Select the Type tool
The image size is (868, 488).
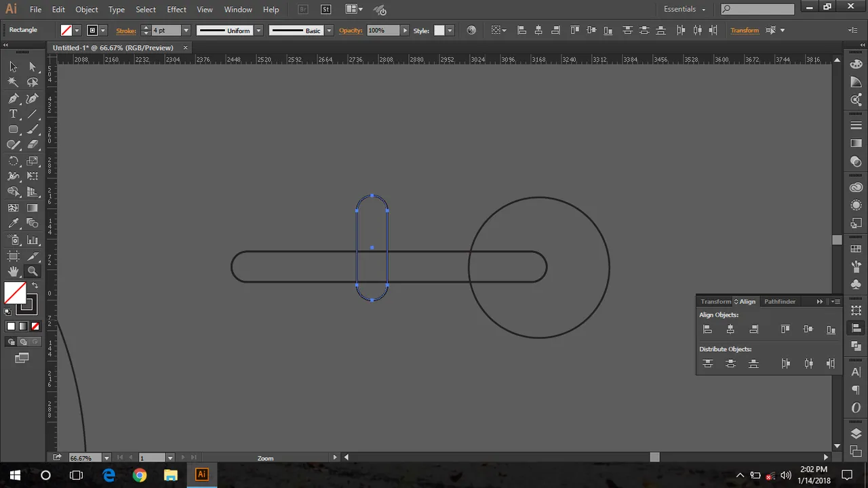pyautogui.click(x=13, y=114)
